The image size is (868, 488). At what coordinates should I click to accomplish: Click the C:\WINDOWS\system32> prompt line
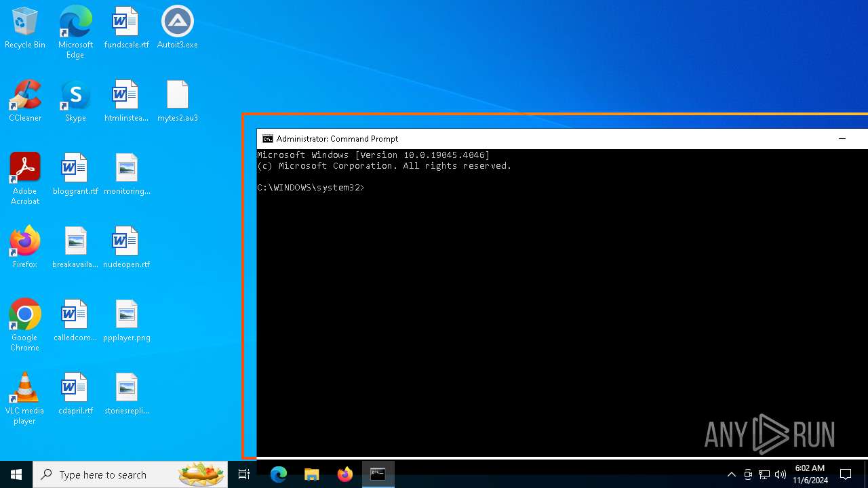311,188
